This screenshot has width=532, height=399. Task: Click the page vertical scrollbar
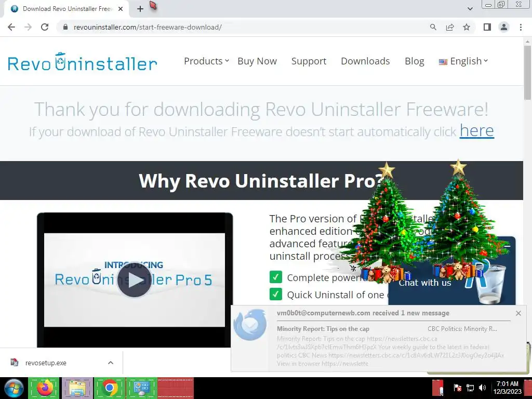point(527,73)
